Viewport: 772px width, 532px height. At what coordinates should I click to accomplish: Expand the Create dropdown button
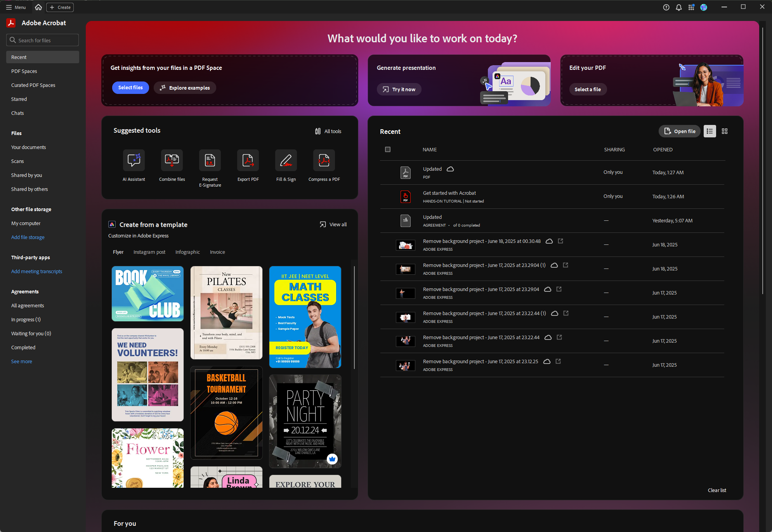click(x=60, y=7)
